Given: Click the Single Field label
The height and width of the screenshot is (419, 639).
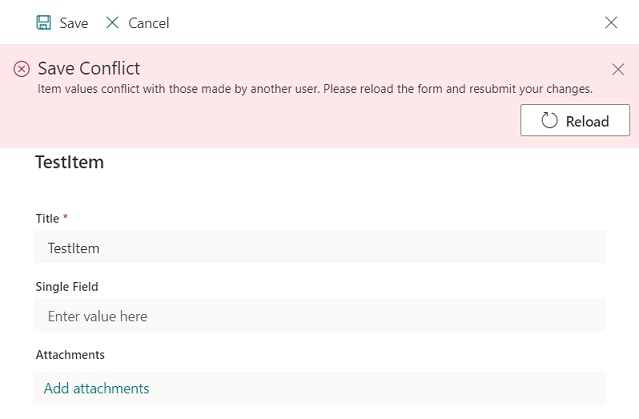Looking at the screenshot, I should click(x=67, y=286).
